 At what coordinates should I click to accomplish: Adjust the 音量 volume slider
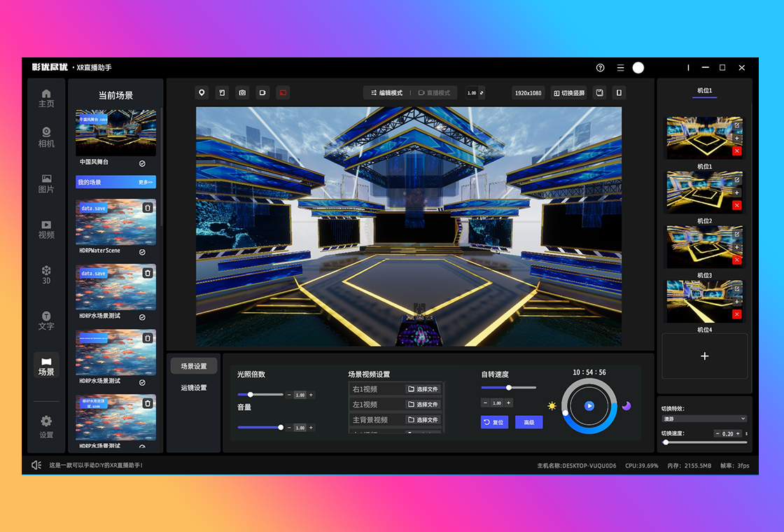tap(260, 428)
